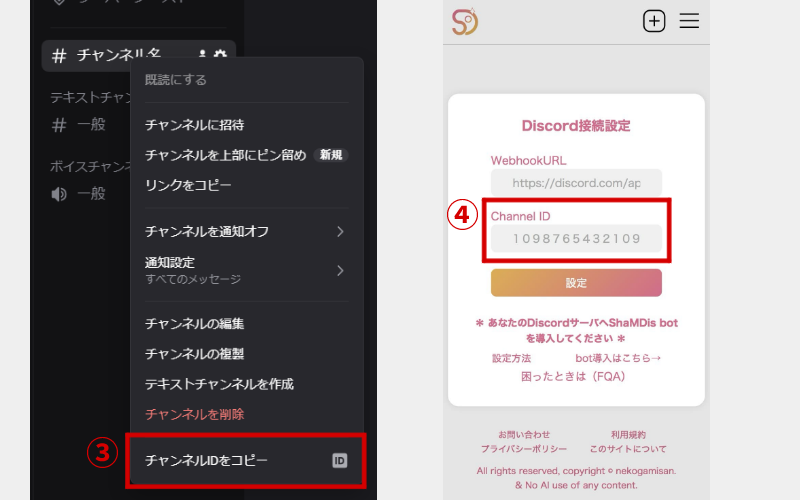Viewport: 800px width, 500px height.
Task: Choose チャンネルに招待 from context menu
Action: [194, 125]
